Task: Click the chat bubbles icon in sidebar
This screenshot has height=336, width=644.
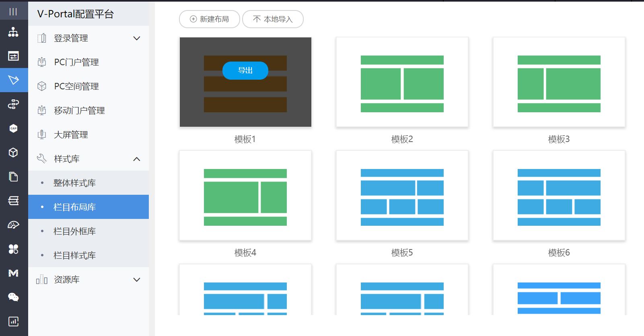Action: click(x=13, y=297)
